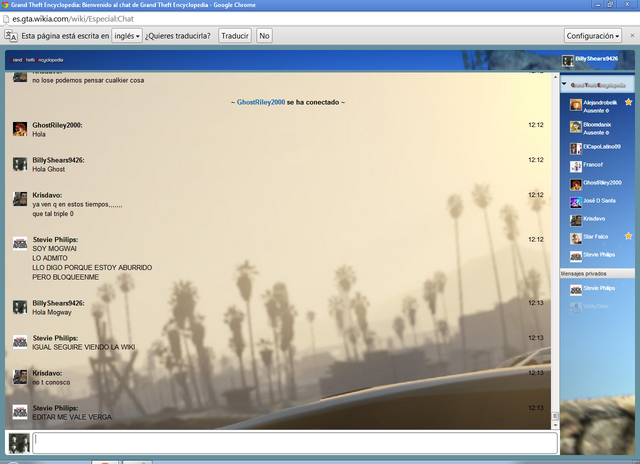The width and height of the screenshot is (640, 464).
Task: Click the star next to Alejandrobelik
Action: (628, 102)
